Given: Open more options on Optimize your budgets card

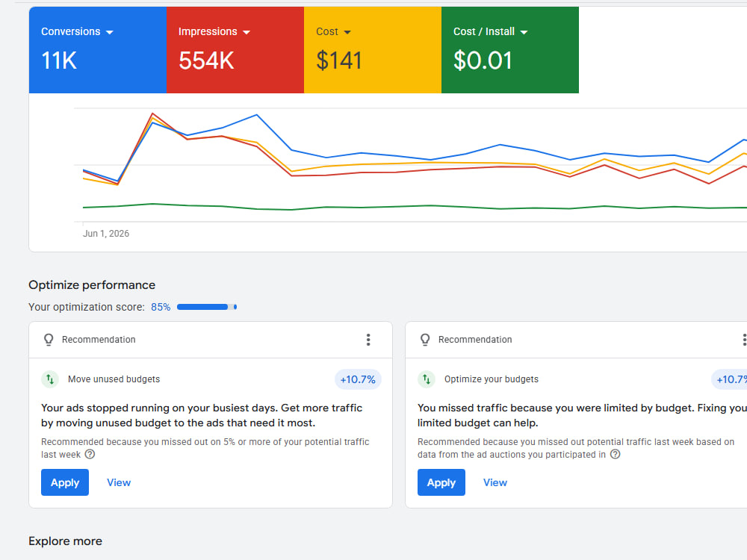Looking at the screenshot, I should pyautogui.click(x=744, y=340).
